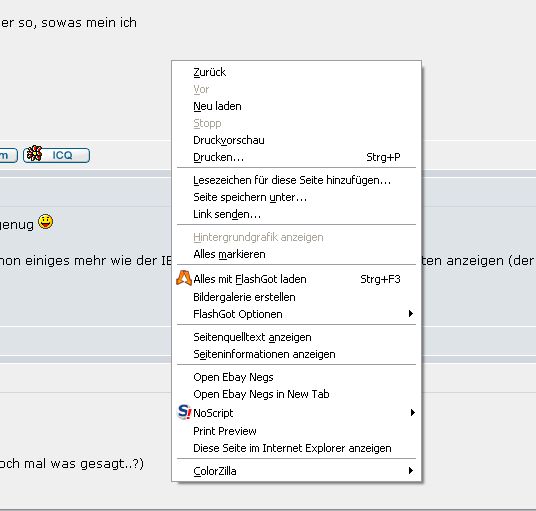Click the yellow smiley emoticon
The image size is (536, 511).
(45, 222)
